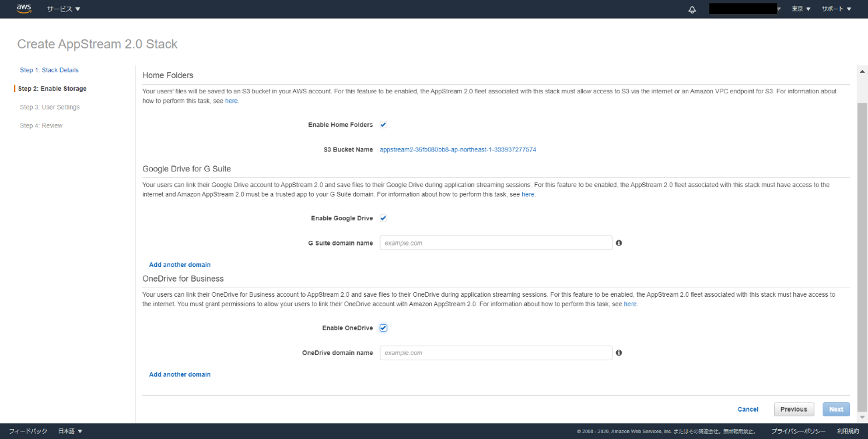Focus the OneDrive domain name field
868x439 pixels.
coord(496,352)
